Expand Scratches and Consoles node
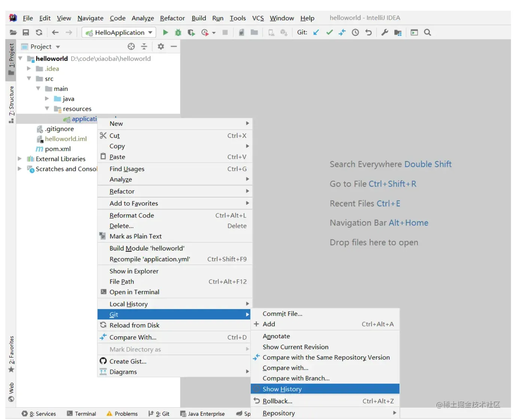 coord(19,169)
